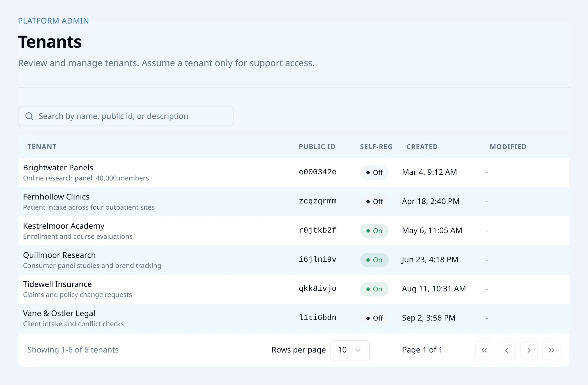
Task: Open the Kestrelmoor Academy tenant
Action: point(64,226)
